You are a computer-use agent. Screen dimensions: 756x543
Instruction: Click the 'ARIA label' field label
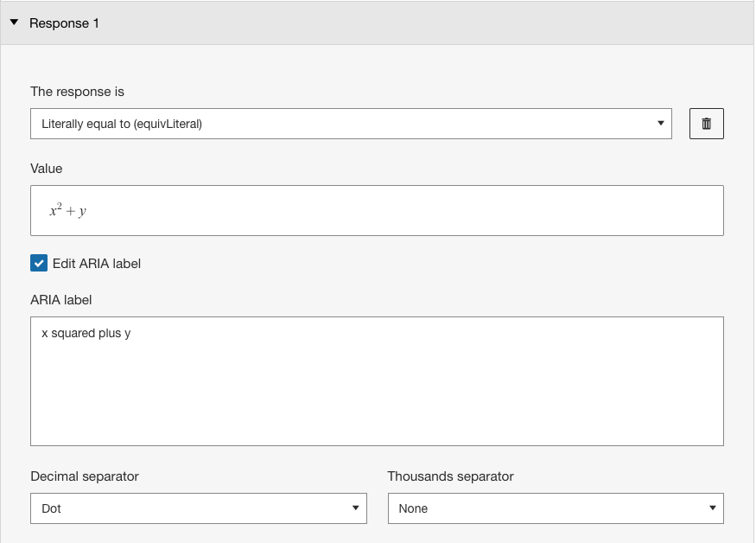60,300
